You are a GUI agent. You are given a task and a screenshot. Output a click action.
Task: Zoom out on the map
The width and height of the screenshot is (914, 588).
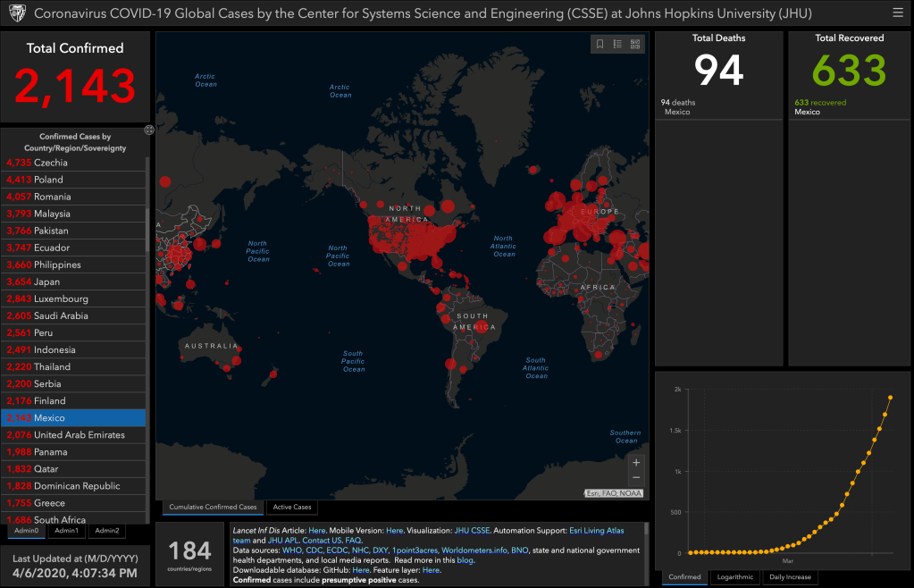tap(635, 478)
